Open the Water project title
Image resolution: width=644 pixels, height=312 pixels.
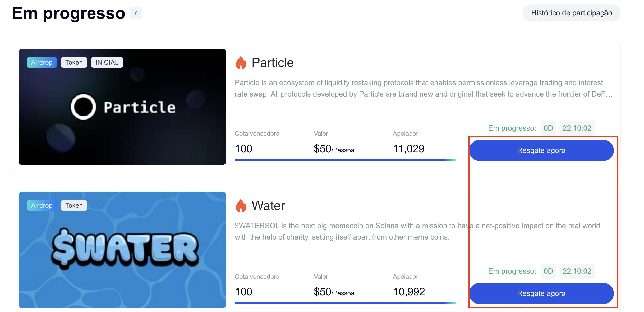[x=268, y=206]
